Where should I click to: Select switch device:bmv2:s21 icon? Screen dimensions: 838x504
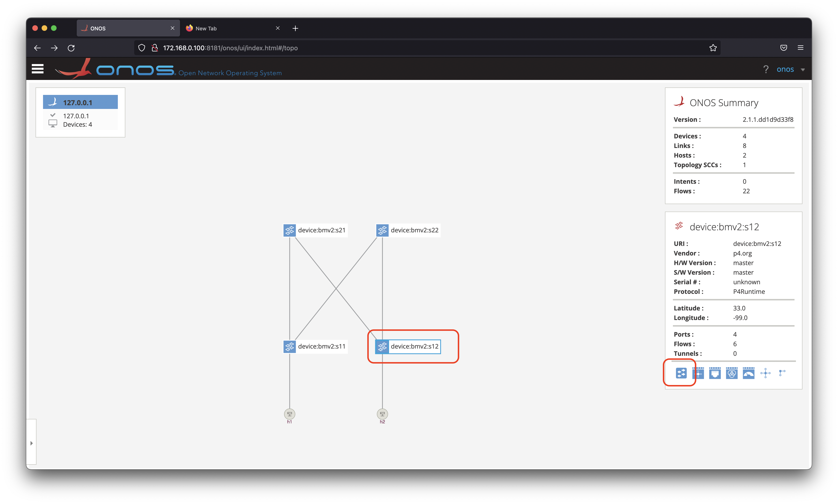(x=289, y=230)
